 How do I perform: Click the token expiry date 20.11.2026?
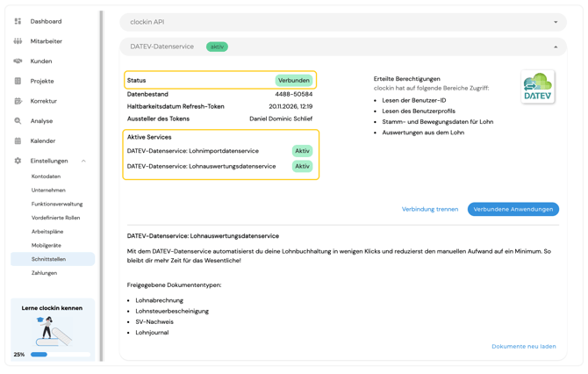(x=290, y=106)
